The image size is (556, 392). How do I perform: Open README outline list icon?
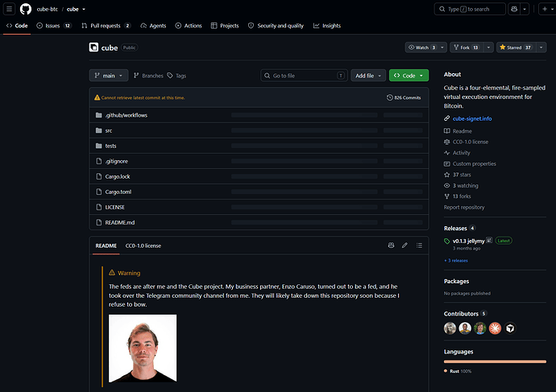point(419,245)
